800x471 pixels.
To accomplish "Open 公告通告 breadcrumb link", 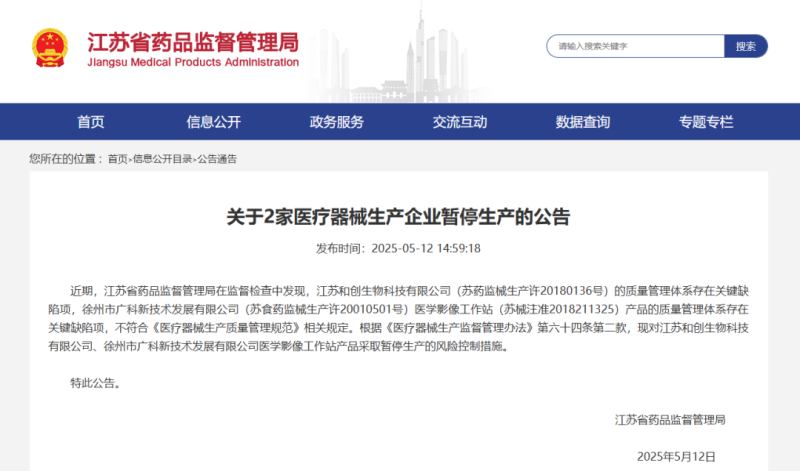I will 217,159.
